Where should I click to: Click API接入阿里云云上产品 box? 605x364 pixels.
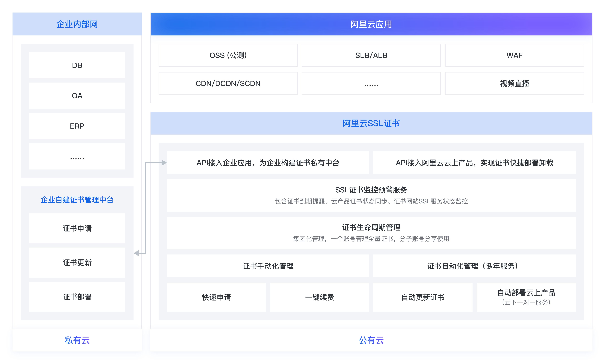tap(474, 163)
